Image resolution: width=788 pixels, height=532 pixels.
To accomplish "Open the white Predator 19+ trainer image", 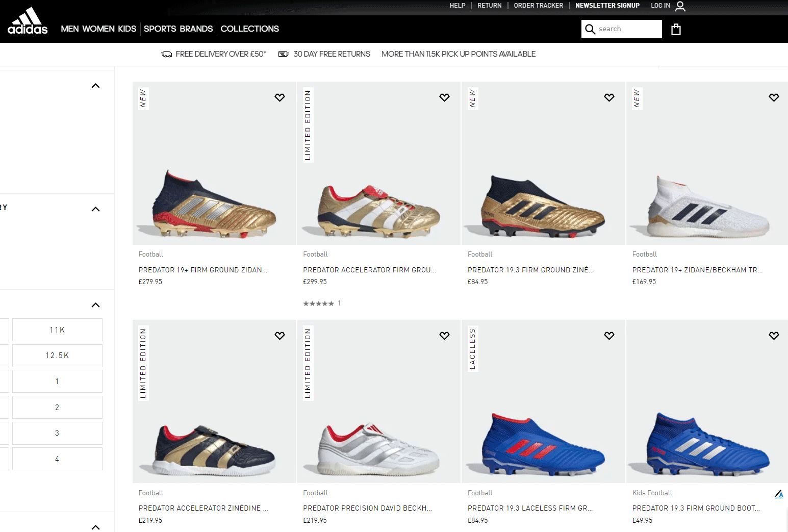I will pyautogui.click(x=707, y=163).
